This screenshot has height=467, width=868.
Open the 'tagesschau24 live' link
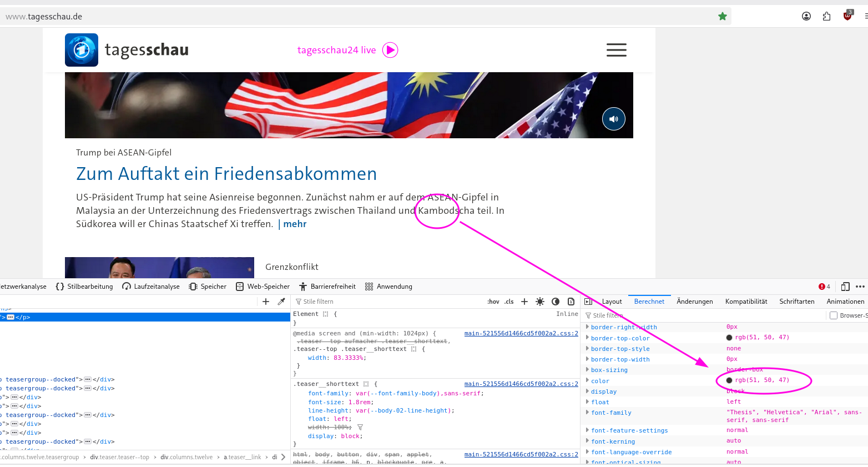tap(336, 50)
